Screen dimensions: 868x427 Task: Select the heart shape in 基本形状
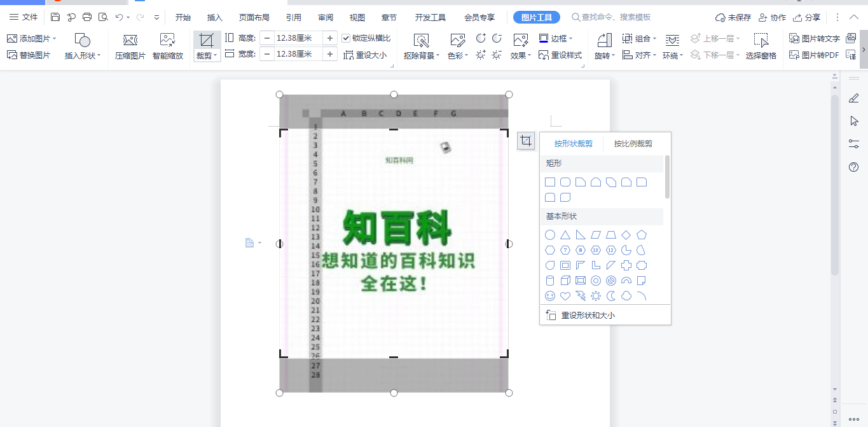tap(565, 296)
